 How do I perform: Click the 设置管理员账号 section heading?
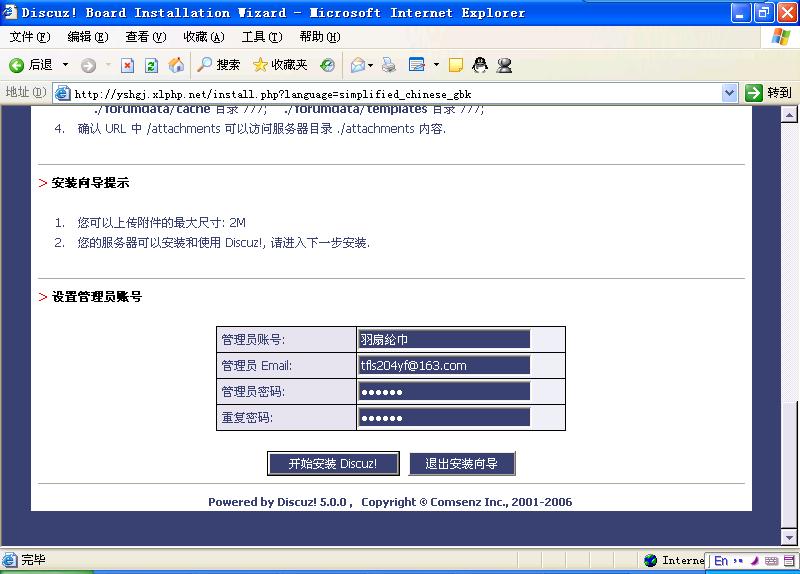coord(97,296)
